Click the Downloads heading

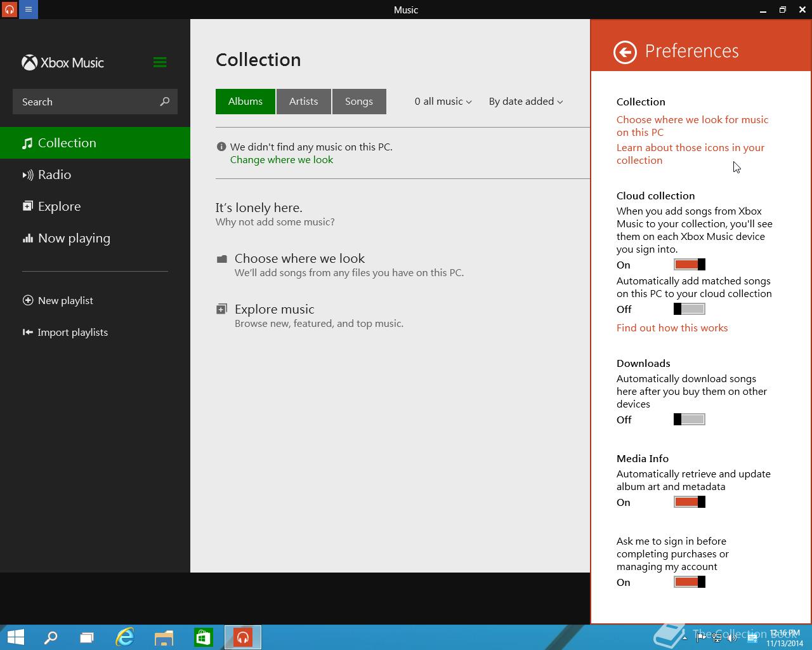[643, 363]
